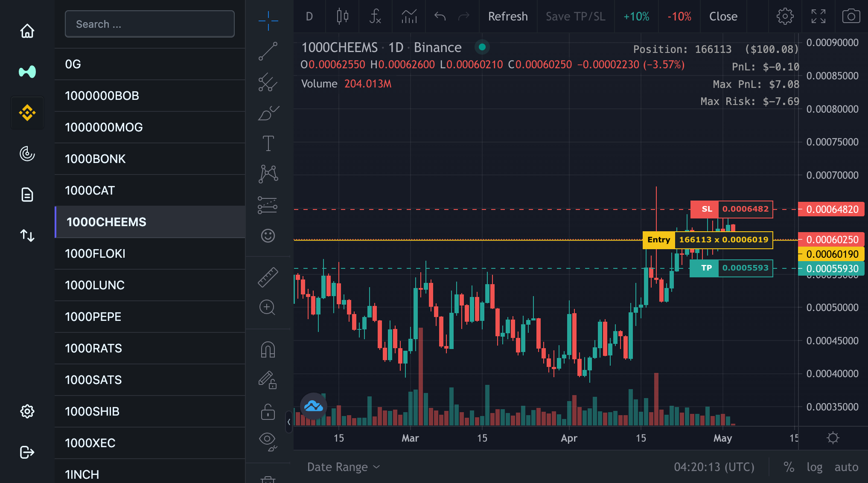Redo the chart action
Viewport: 868px width, 483px height.
[x=464, y=16]
